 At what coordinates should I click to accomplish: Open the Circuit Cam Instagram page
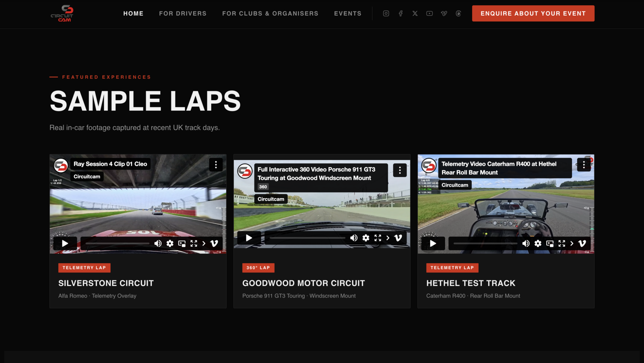coord(386,13)
